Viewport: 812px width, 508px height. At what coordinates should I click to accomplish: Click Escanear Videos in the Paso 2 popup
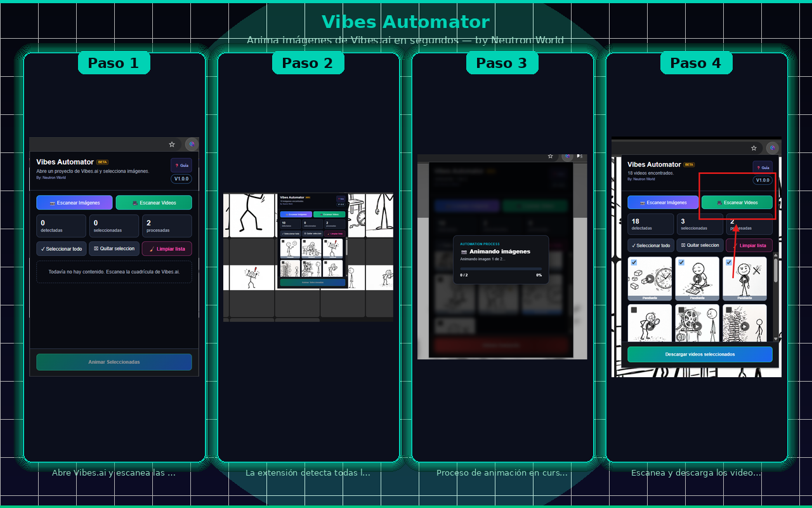pyautogui.click(x=329, y=215)
